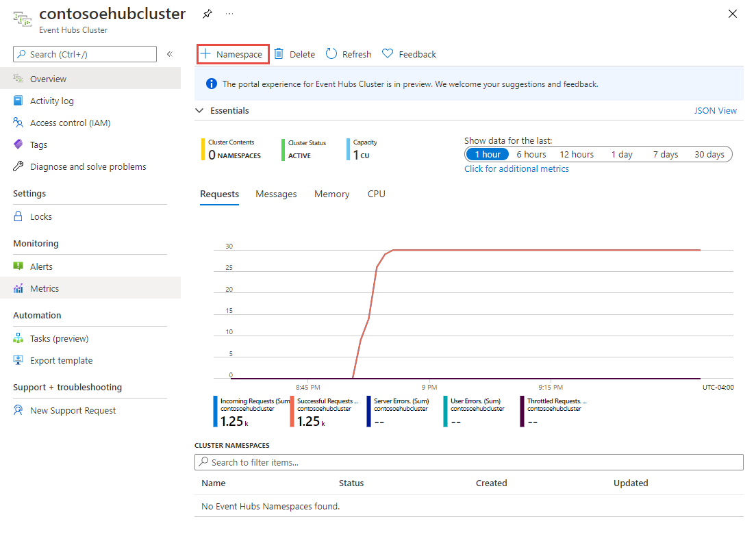The width and height of the screenshot is (756, 543).
Task: Collapse the left sidebar menu
Action: (170, 54)
